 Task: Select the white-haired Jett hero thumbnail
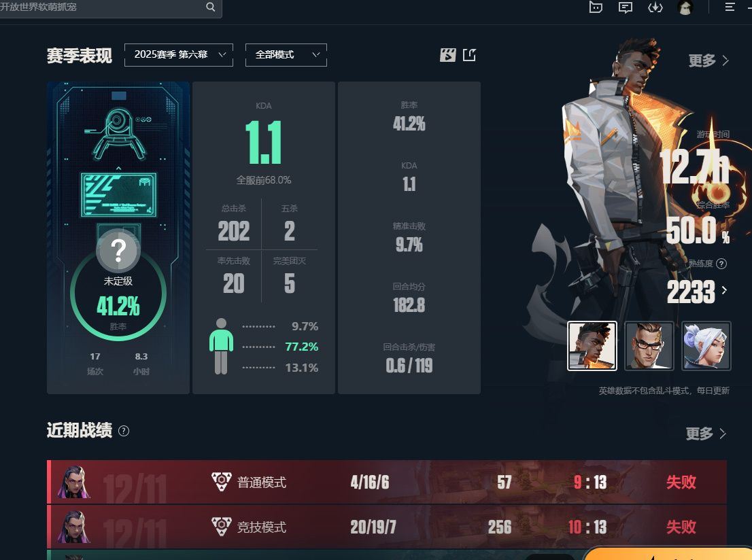point(706,346)
